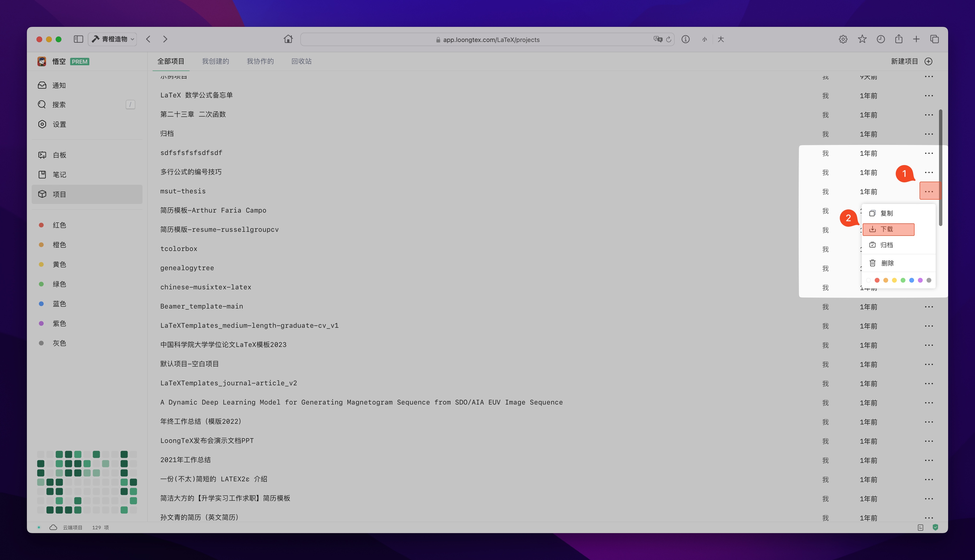Choose 归档 in the context menu

pos(898,245)
